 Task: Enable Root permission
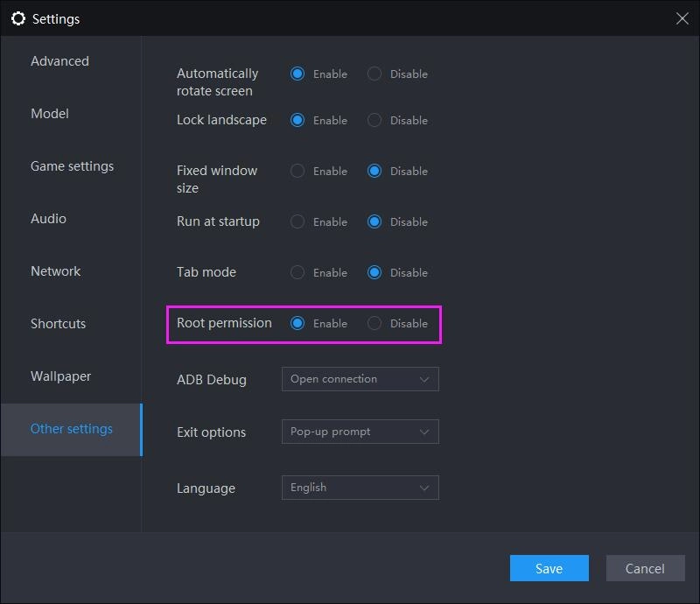[x=297, y=323]
